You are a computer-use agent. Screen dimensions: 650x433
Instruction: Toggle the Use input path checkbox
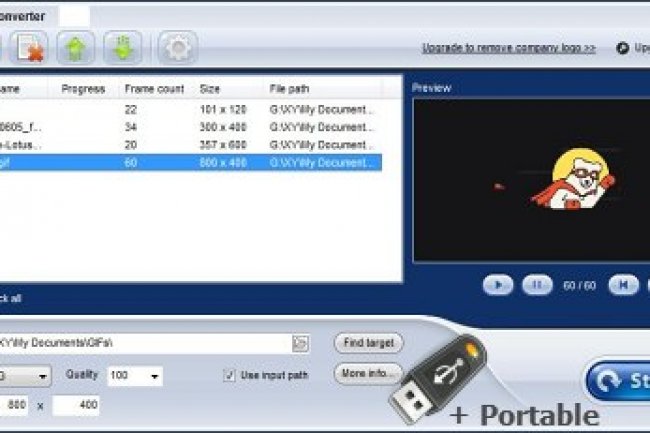click(x=229, y=376)
